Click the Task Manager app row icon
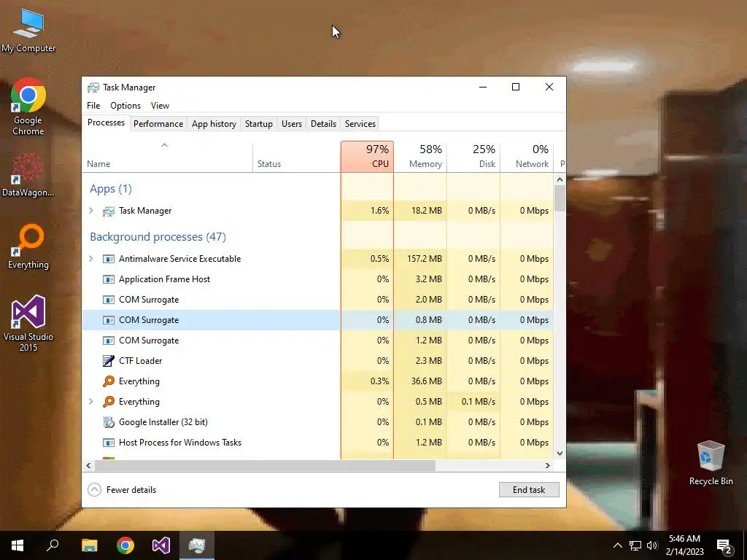Screen dimensions: 747x560 [x=109, y=211]
